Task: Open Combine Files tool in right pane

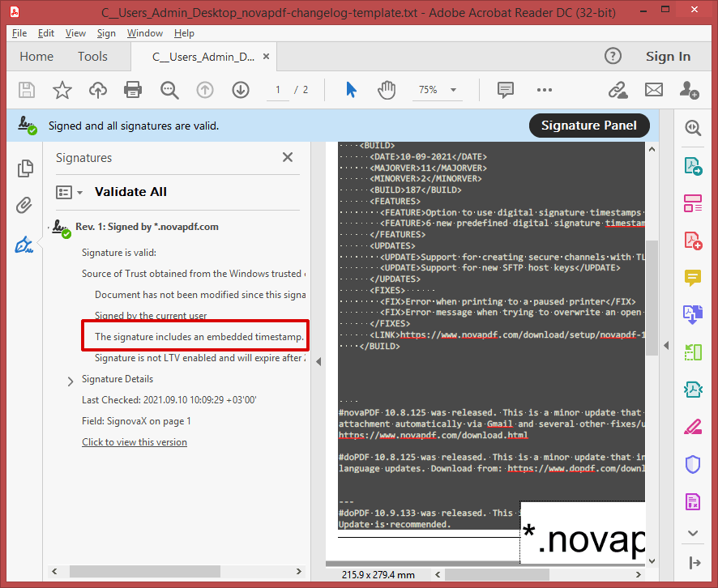Action: [693, 315]
